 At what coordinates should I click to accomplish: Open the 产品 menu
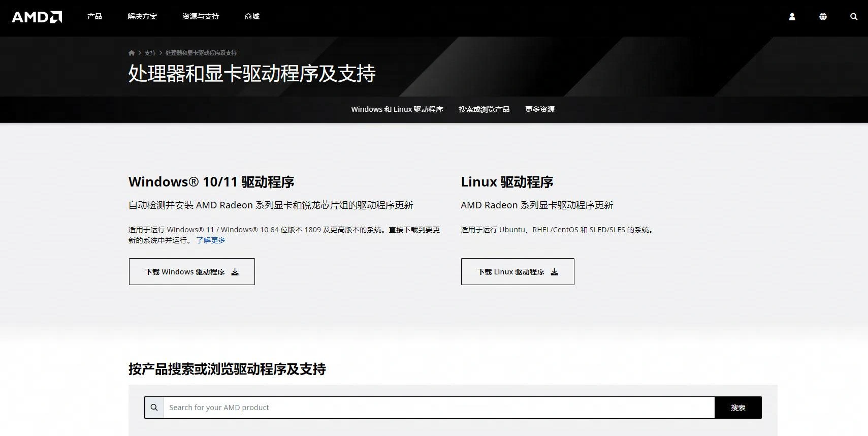pyautogui.click(x=94, y=17)
